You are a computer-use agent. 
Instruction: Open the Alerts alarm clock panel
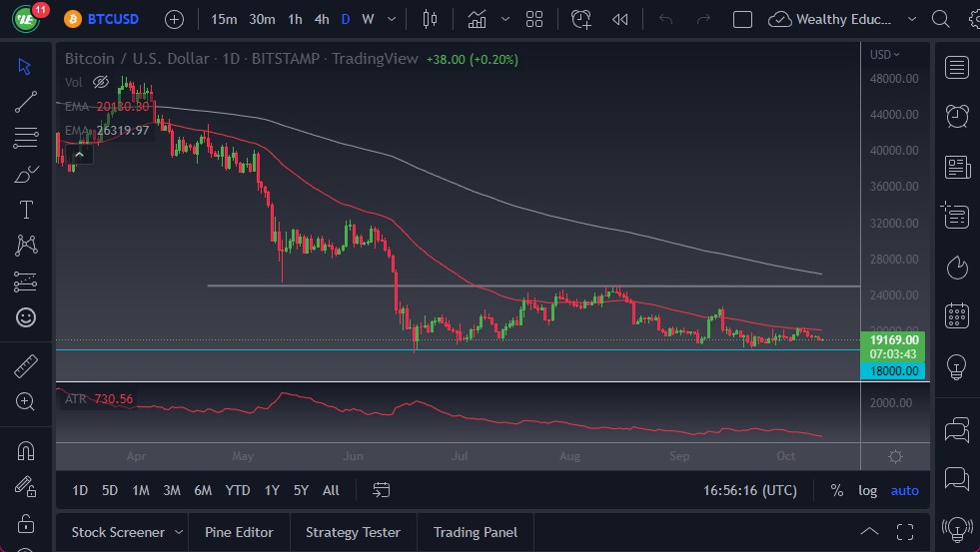point(956,116)
